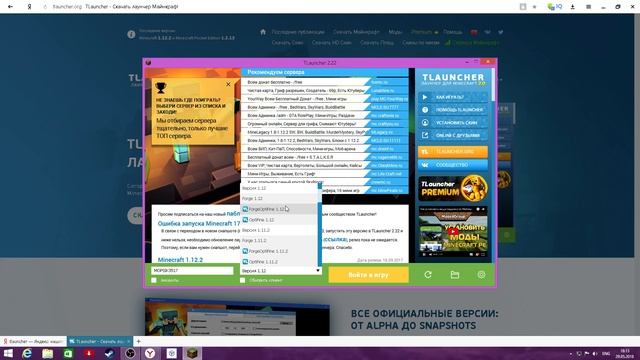The height and width of the screenshot is (360, 640).
Task: Open the 'MineLegacy 1.8-1.12.2' server row
Action: [324, 132]
